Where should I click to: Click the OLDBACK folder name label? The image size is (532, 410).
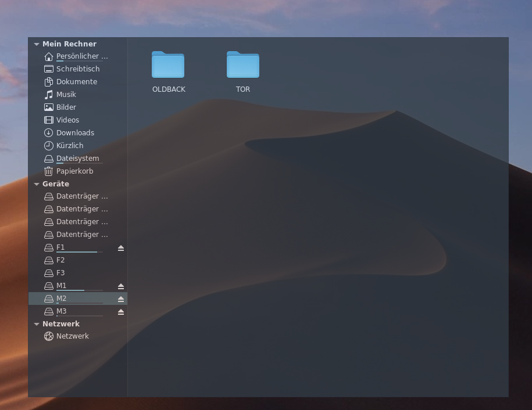click(x=169, y=89)
